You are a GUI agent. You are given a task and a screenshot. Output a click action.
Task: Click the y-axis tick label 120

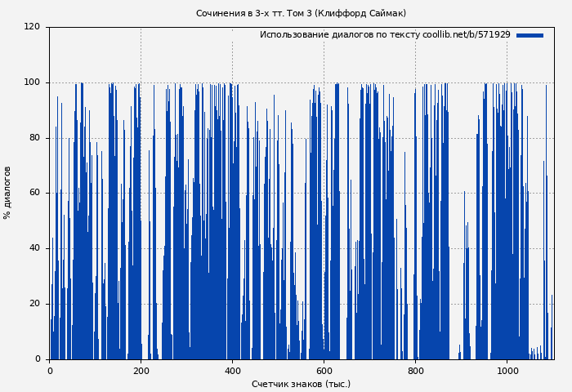[x=32, y=27]
